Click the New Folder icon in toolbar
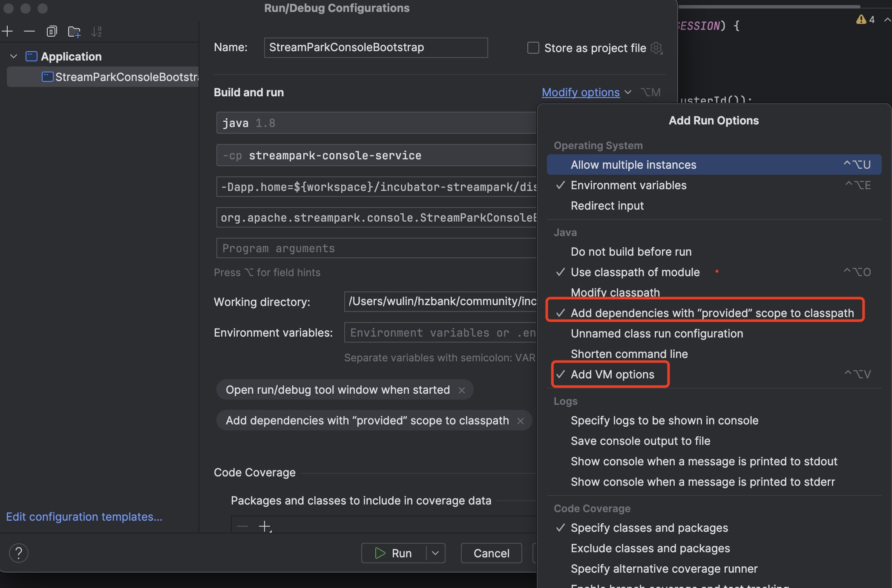The image size is (892, 588). click(x=74, y=32)
